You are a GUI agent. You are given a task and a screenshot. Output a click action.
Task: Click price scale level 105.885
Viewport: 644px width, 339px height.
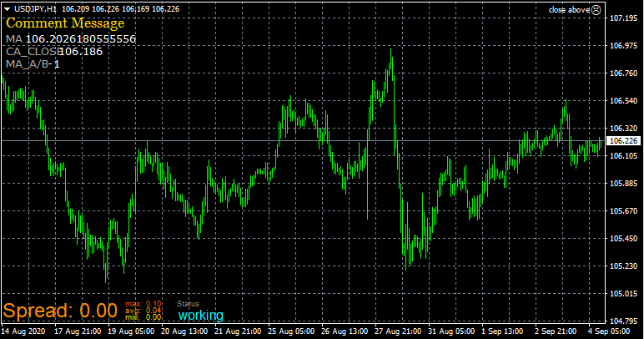pos(623,183)
